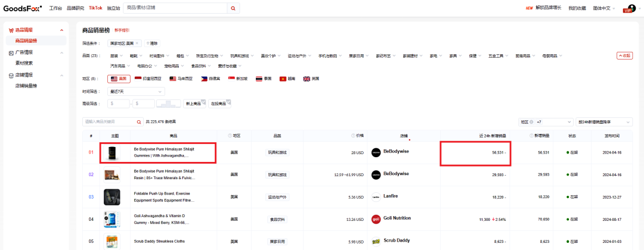Click the magnifier icon in product keyword search
Viewport: 644px width, 250px height.
click(x=139, y=121)
